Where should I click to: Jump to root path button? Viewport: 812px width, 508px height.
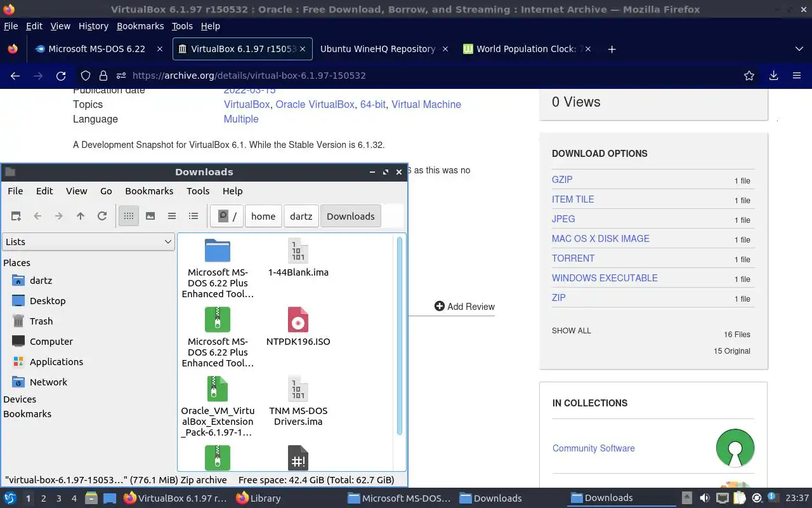click(227, 216)
